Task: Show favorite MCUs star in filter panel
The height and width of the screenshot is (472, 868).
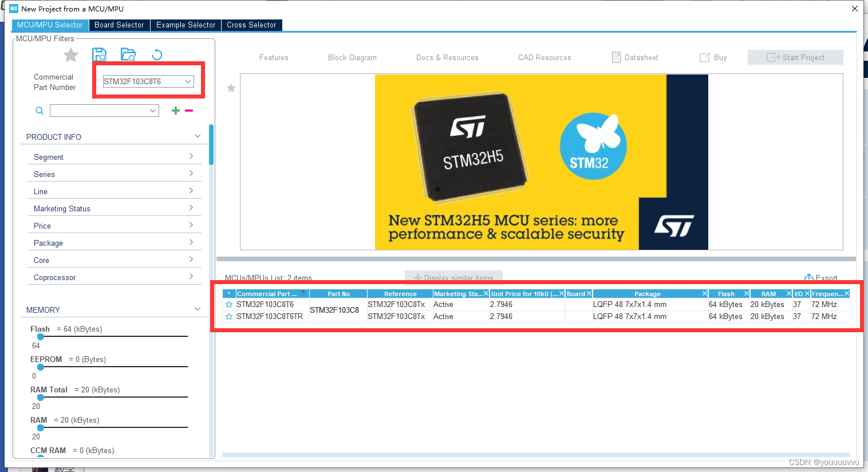Action: 71,55
